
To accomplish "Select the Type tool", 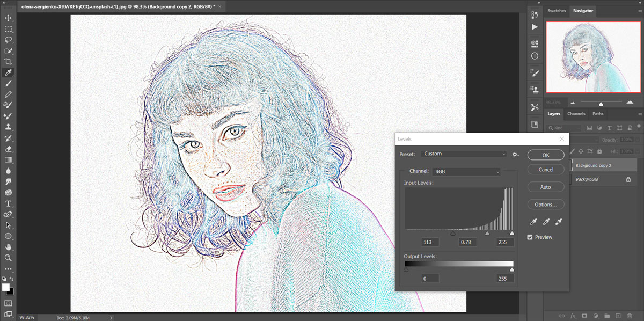I will click(x=9, y=203).
